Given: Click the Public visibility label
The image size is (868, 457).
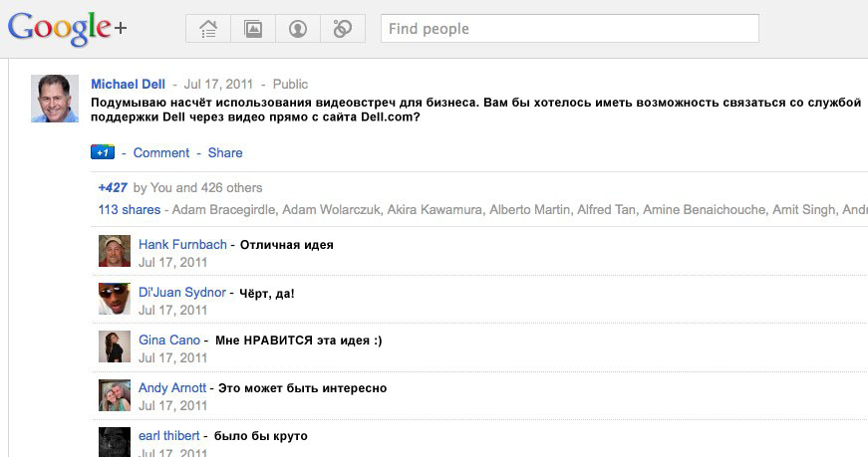Looking at the screenshot, I should tap(290, 84).
